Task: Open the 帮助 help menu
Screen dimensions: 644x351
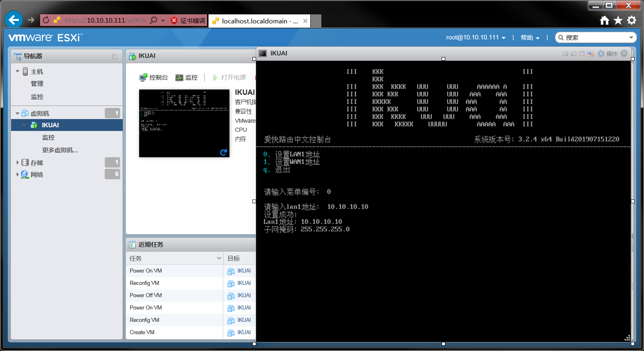Action: pyautogui.click(x=530, y=37)
